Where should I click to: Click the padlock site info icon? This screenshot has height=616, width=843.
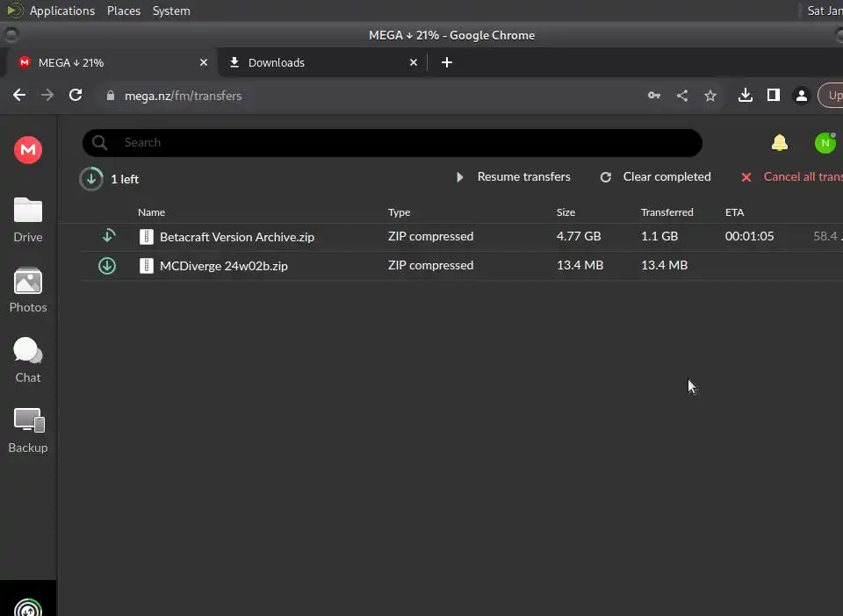tap(111, 96)
